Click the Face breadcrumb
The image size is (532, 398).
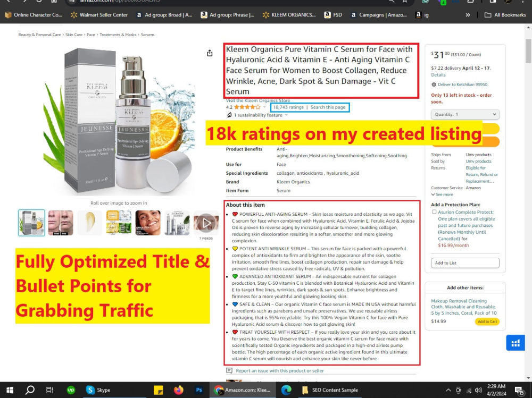pos(91,35)
